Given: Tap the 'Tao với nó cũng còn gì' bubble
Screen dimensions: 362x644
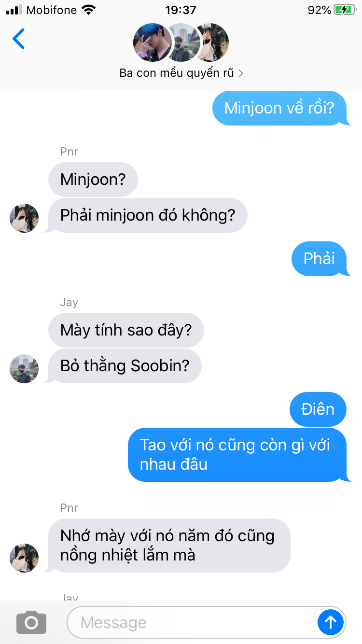Looking at the screenshot, I should pos(238,455).
